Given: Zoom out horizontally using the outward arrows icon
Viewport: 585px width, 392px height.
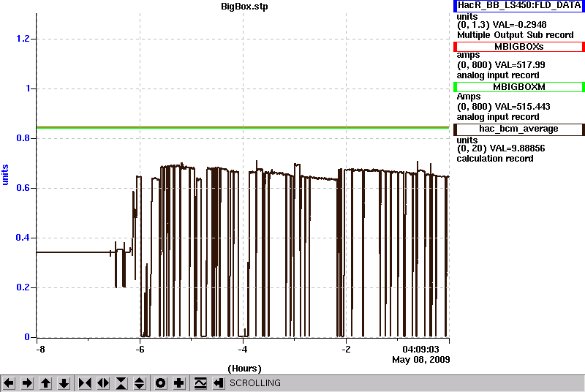Looking at the screenshot, I should pyautogui.click(x=103, y=383).
